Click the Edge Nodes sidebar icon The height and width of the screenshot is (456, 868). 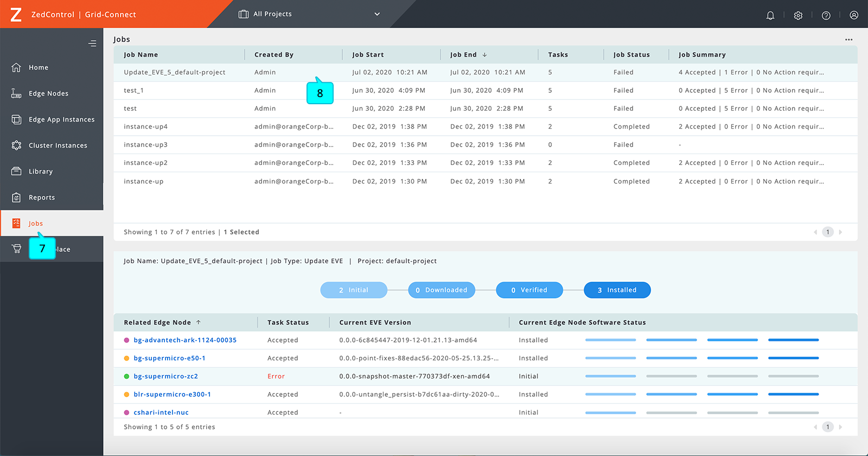[17, 93]
